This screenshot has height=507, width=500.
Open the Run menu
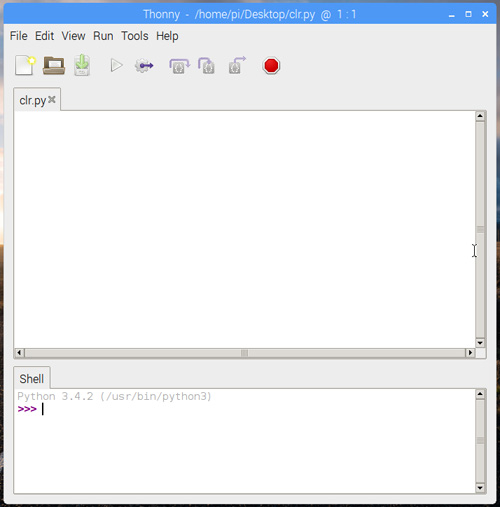[x=103, y=36]
